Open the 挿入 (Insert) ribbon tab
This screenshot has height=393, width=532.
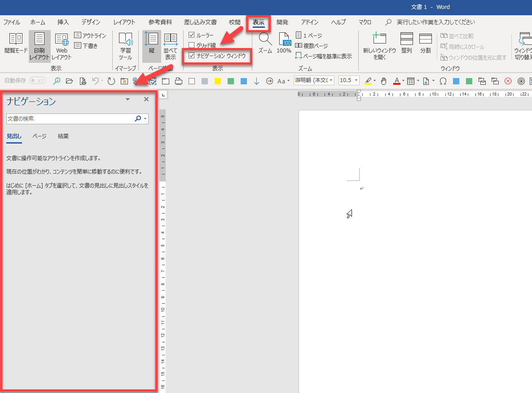click(x=63, y=22)
